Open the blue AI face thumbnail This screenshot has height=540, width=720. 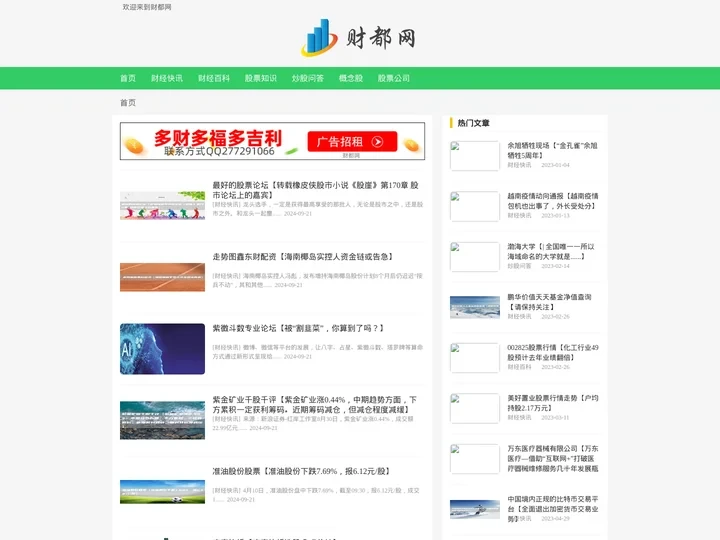pos(163,349)
